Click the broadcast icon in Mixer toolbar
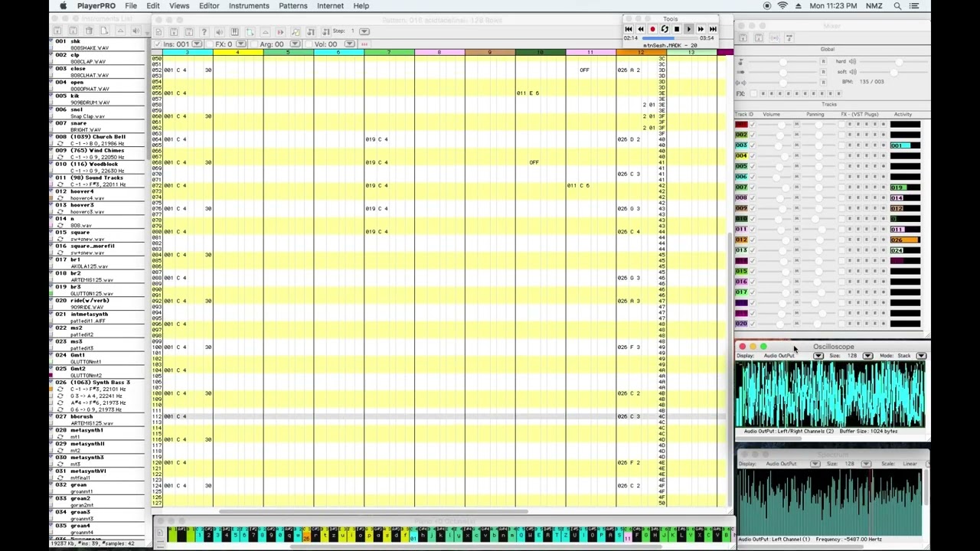Screen dimensions: 980x551 coord(774,37)
